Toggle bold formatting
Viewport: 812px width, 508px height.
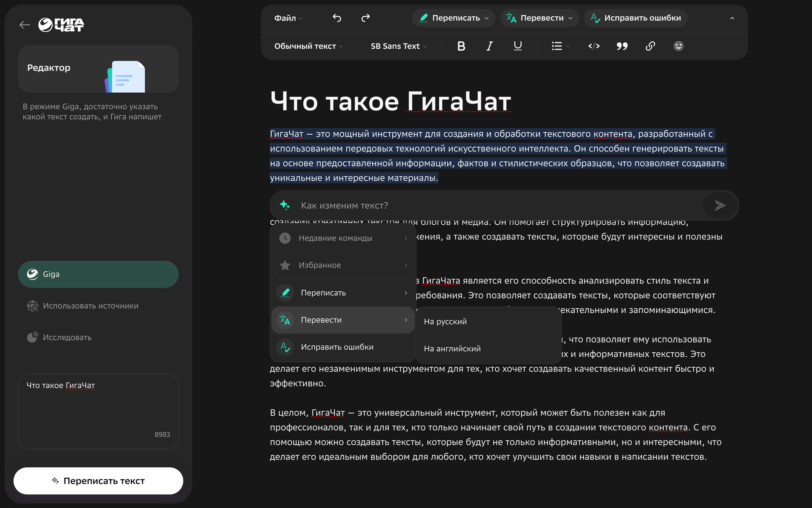461,46
